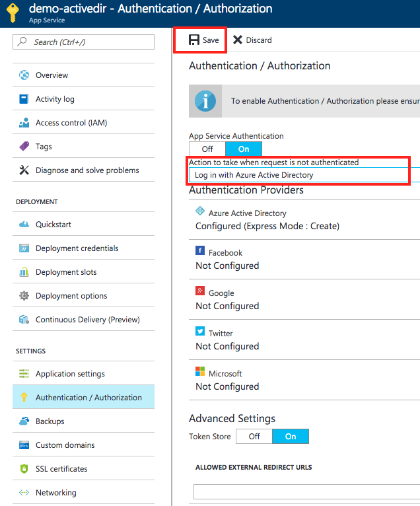This screenshot has height=506, width=420.
Task: Click the blue info icon in the banner
Action: pos(205,101)
